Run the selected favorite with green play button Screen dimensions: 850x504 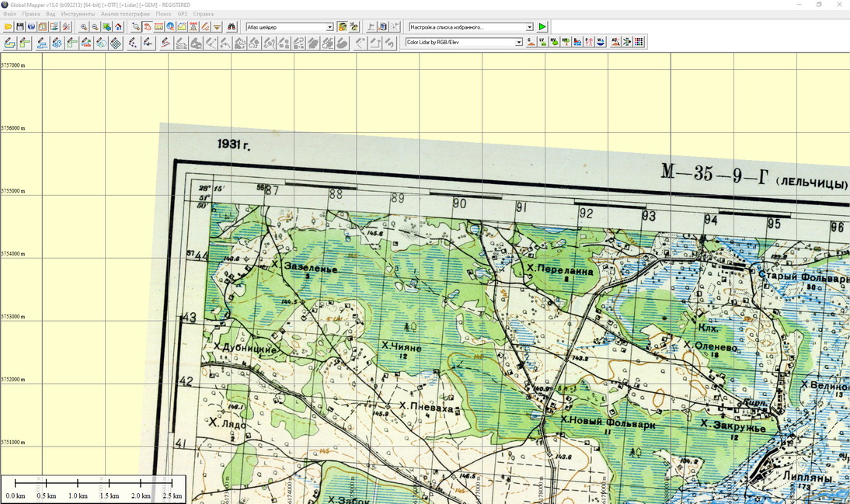point(542,26)
